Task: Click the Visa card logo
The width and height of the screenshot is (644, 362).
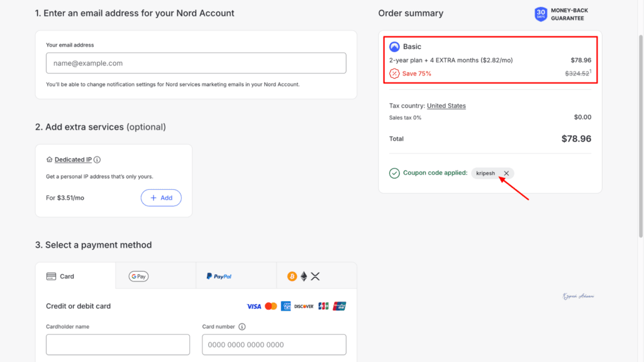Action: [254, 306]
